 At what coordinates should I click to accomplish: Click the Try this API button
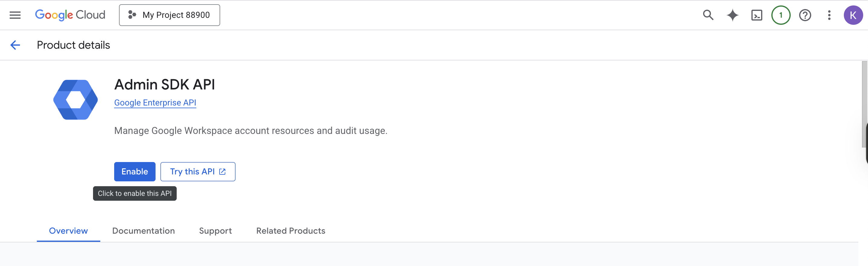click(x=198, y=172)
